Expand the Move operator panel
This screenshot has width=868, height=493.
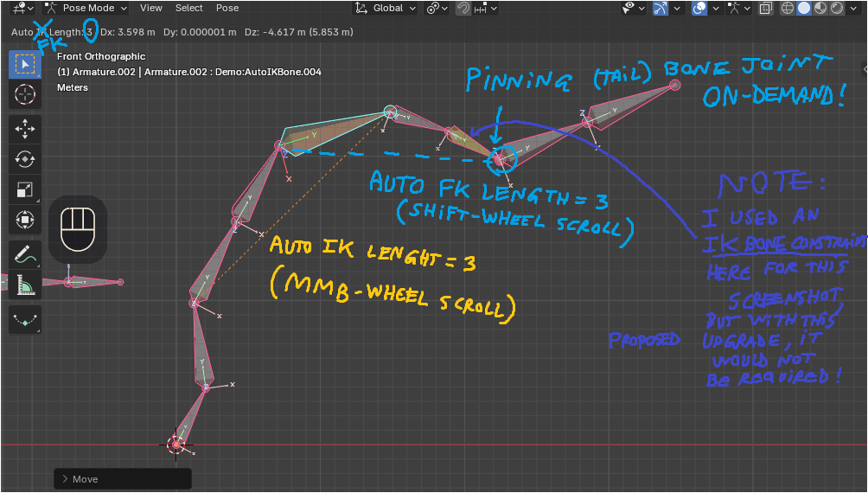[123, 479]
